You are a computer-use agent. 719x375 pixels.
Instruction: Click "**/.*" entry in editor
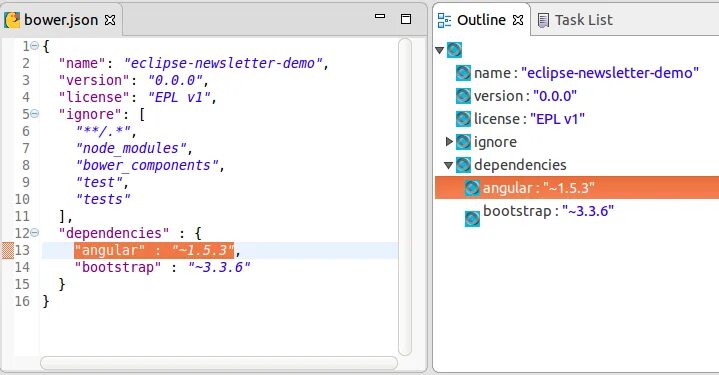[x=104, y=131]
